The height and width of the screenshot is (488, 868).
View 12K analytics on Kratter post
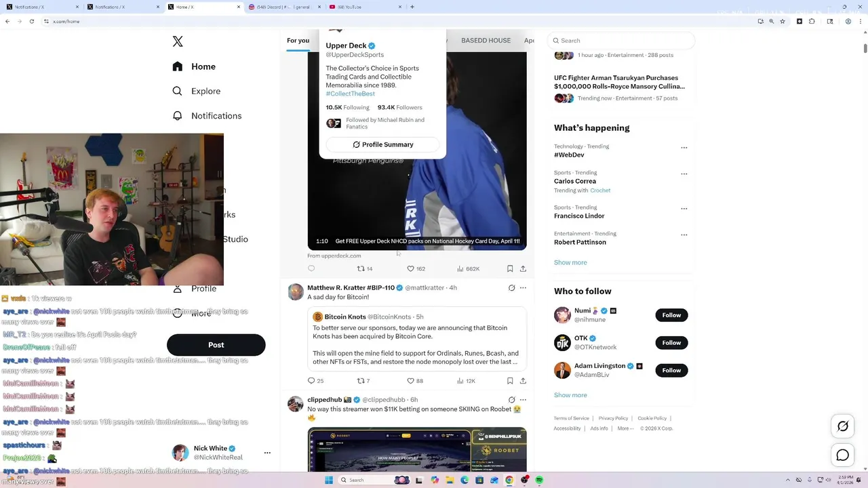(x=466, y=381)
